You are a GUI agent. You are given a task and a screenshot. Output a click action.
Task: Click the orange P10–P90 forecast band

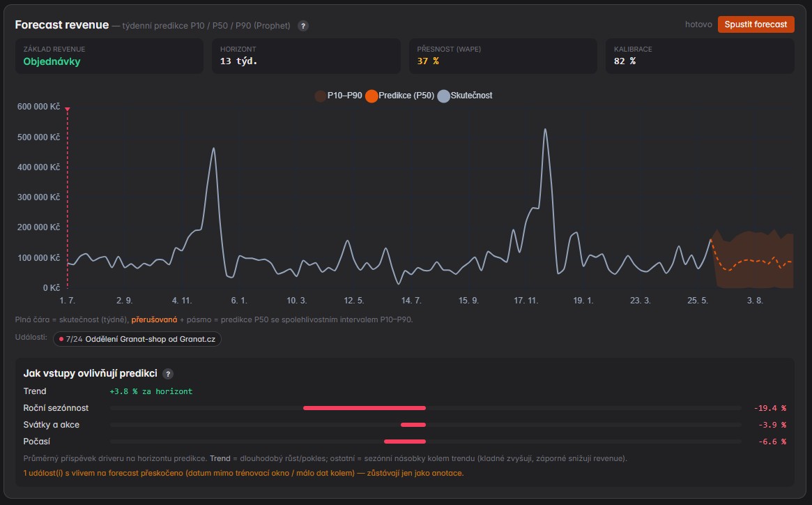[753, 259]
